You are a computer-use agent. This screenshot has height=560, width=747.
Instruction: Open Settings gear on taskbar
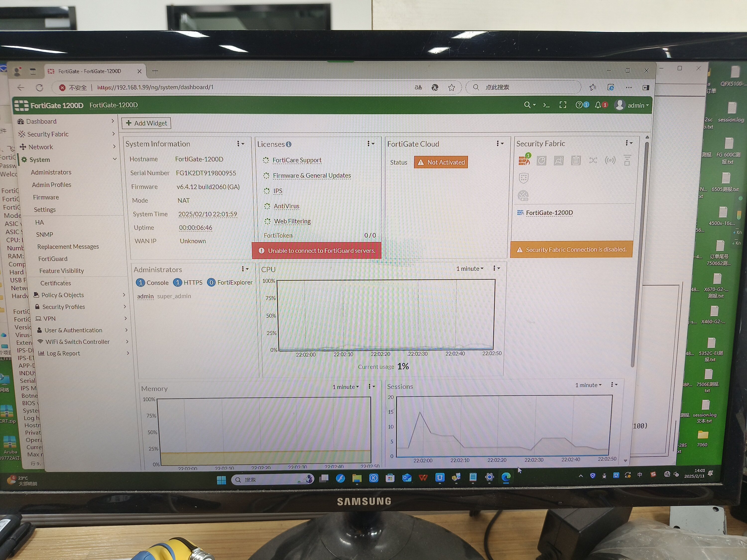coord(489,477)
